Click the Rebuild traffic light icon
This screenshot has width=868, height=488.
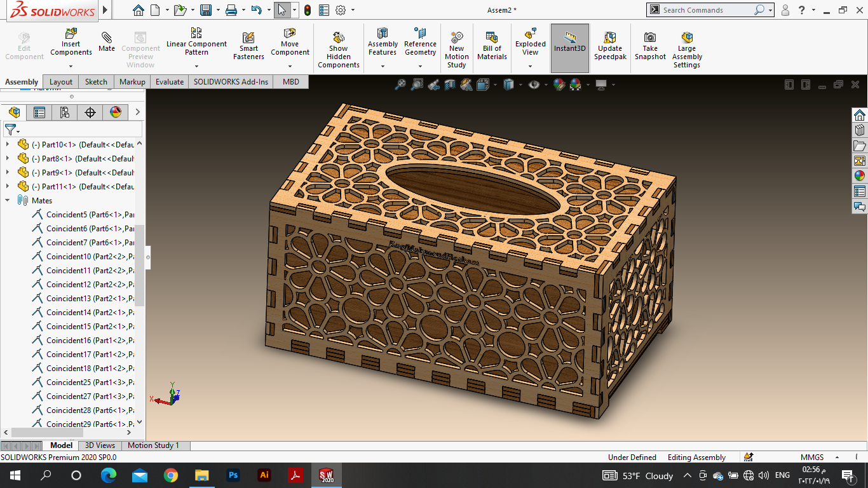[x=308, y=10]
